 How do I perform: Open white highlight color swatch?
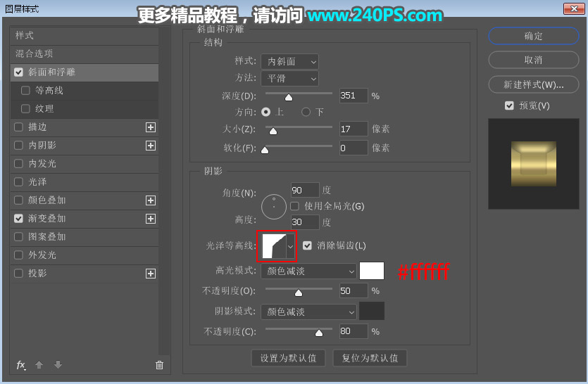click(x=372, y=271)
